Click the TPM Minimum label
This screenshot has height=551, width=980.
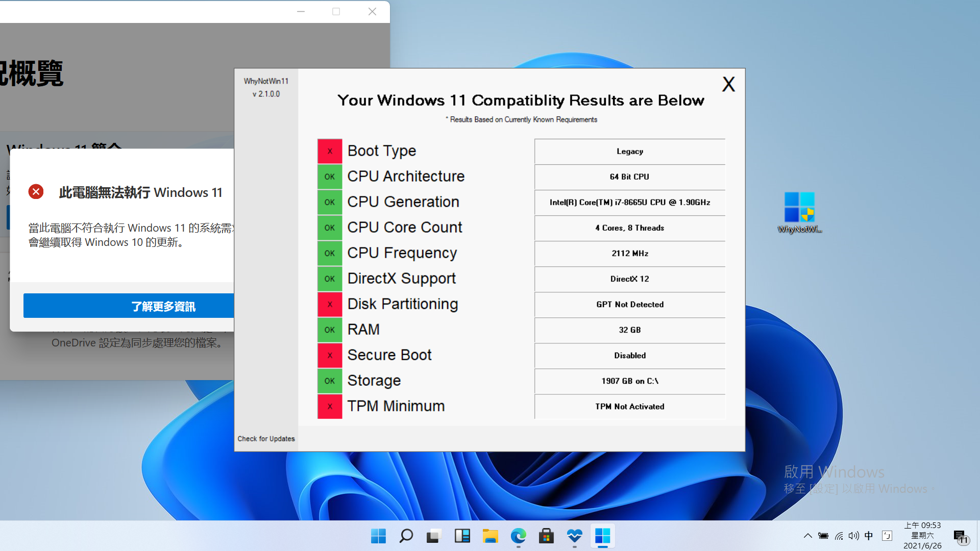coord(396,406)
